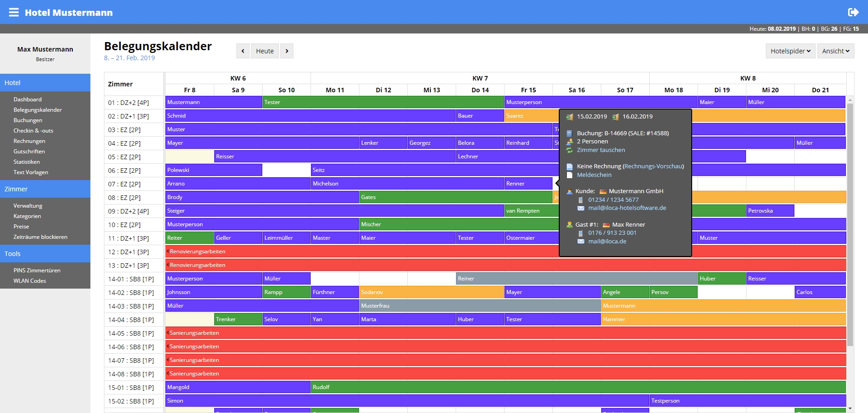The width and height of the screenshot is (868, 413).
Task: Open the Hotelspider dropdown
Action: (790, 51)
